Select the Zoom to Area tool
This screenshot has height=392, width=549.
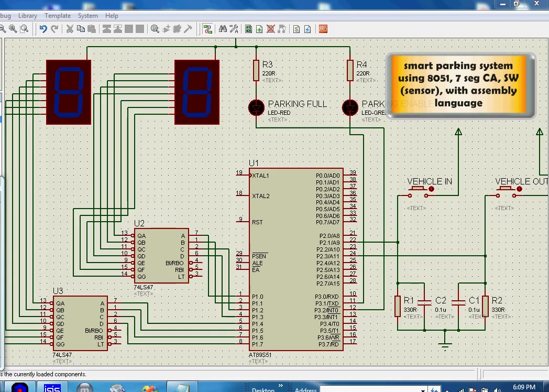coord(24,29)
